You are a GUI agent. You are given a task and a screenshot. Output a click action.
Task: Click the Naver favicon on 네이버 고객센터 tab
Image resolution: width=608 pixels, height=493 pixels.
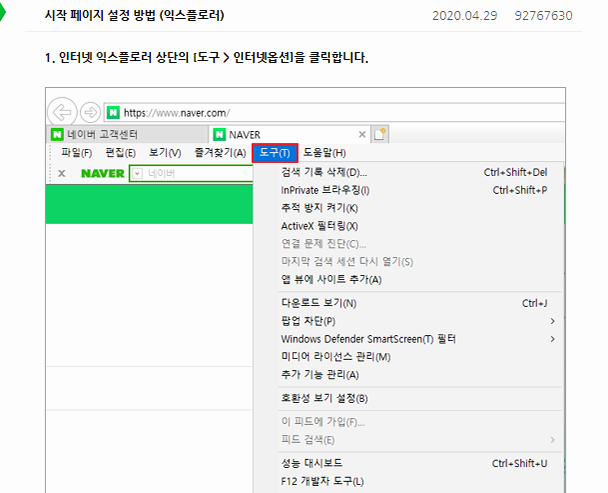57,135
